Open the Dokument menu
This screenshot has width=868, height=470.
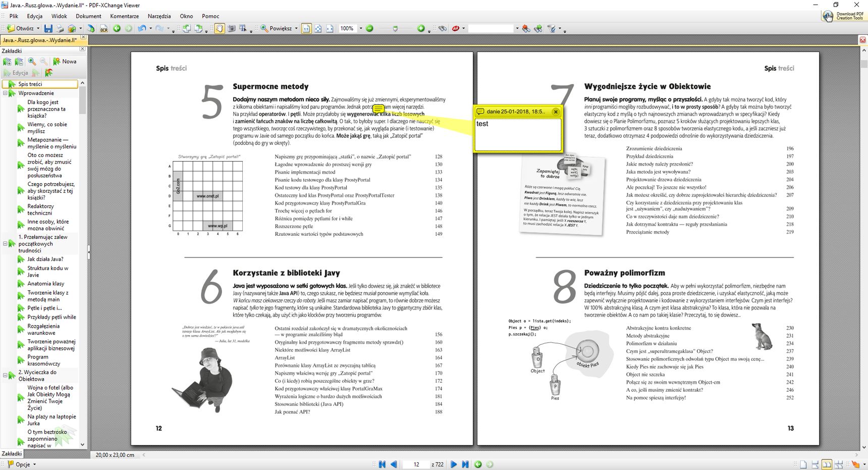coord(88,16)
